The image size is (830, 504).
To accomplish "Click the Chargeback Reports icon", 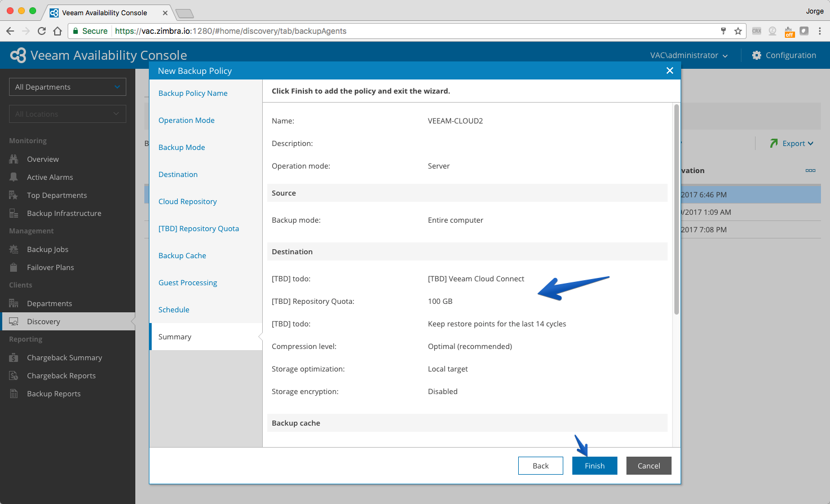I will 14,375.
